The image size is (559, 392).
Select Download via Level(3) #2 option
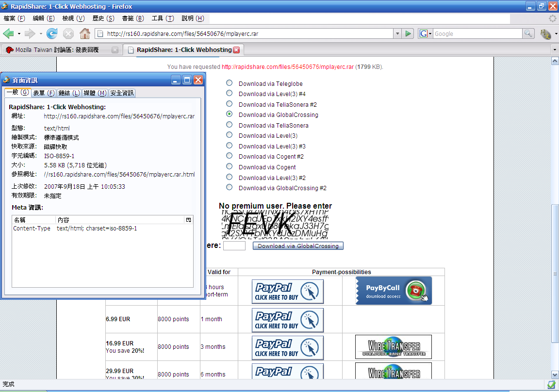point(229,177)
